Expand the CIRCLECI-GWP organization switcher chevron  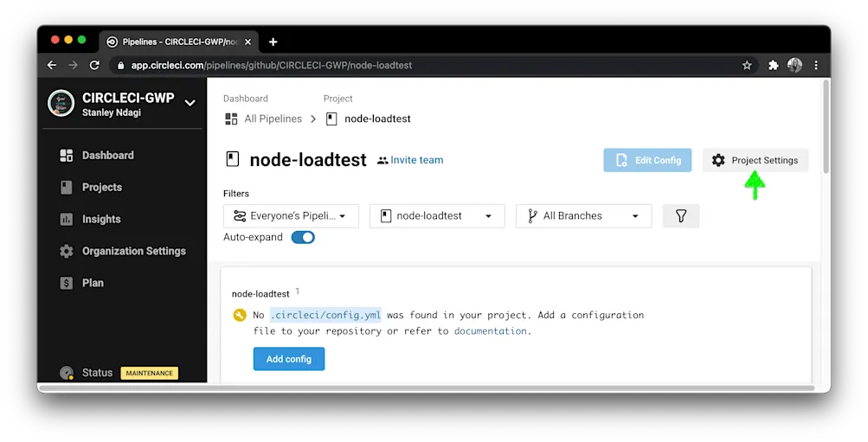coord(190,103)
